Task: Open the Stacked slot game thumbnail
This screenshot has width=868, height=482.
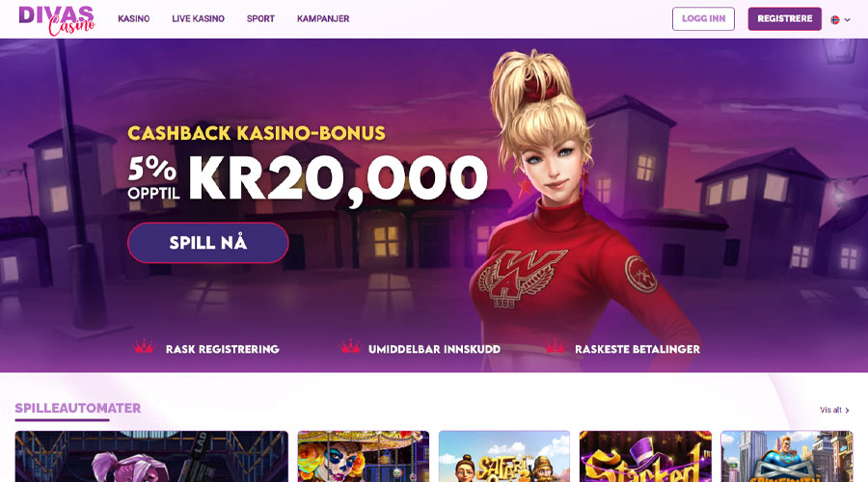Action: (x=645, y=457)
